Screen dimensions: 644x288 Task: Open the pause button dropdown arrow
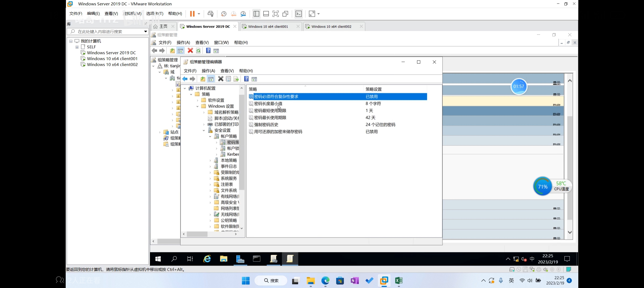pyautogui.click(x=199, y=14)
